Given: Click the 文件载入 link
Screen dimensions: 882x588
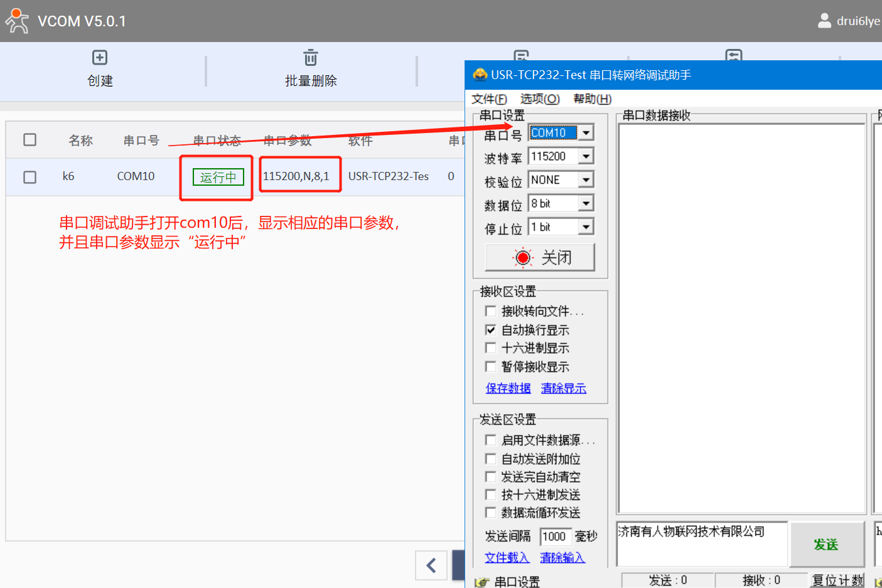Looking at the screenshot, I should [507, 557].
